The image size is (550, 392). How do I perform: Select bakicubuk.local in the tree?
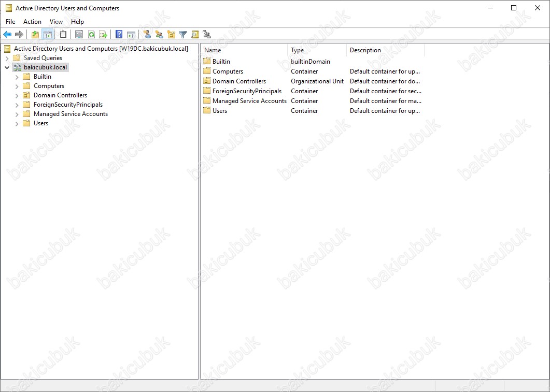pos(45,67)
